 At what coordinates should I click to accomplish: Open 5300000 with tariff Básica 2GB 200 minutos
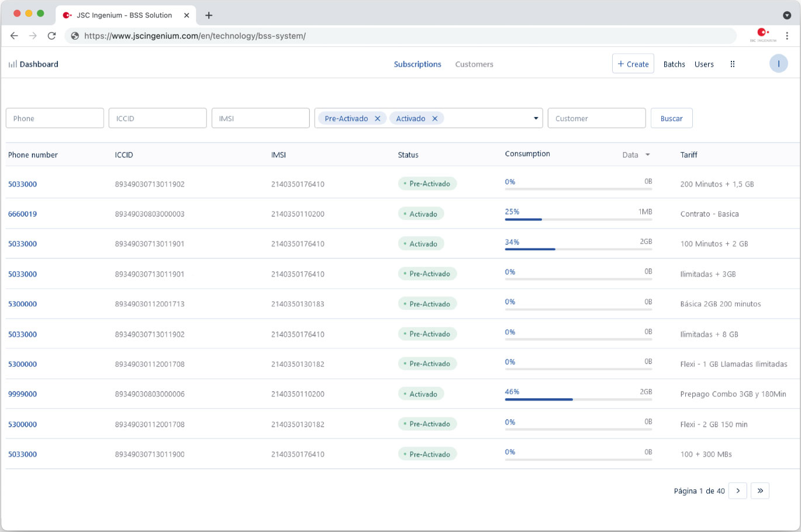[x=22, y=304]
